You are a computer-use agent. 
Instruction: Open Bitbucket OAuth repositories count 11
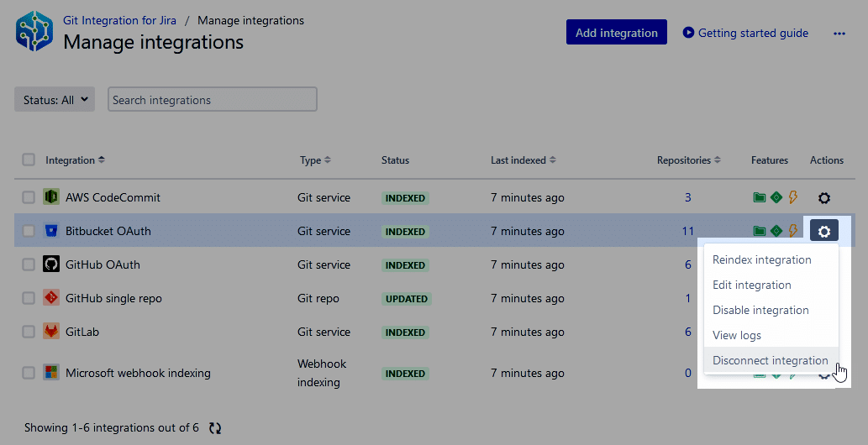coord(687,231)
